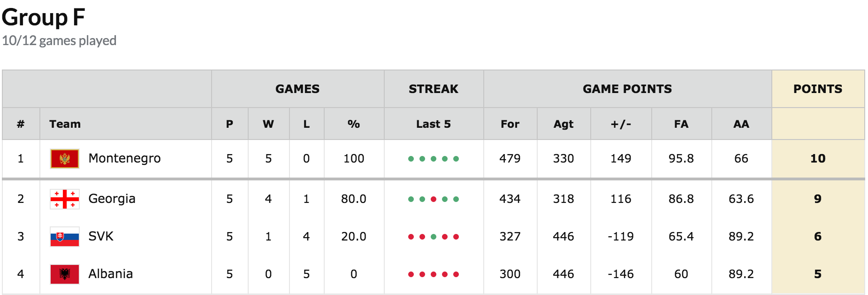Click the Georgia flag icon
This screenshot has width=868, height=295.
(x=65, y=199)
